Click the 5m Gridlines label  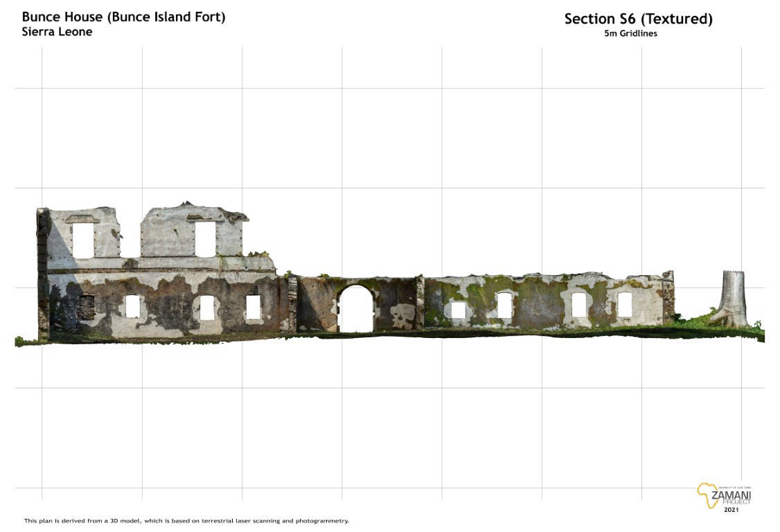click(x=630, y=33)
